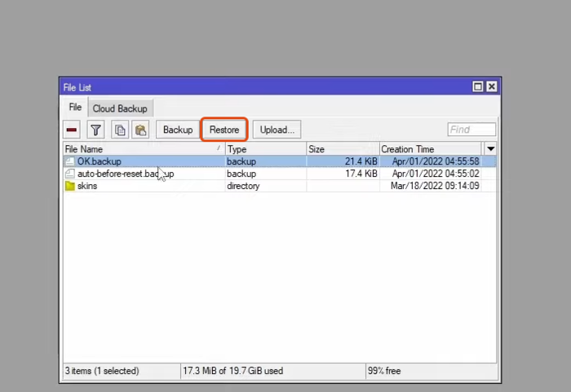This screenshot has height=392, width=571.
Task: Click the yellow skins folder icon
Action: pos(70,186)
